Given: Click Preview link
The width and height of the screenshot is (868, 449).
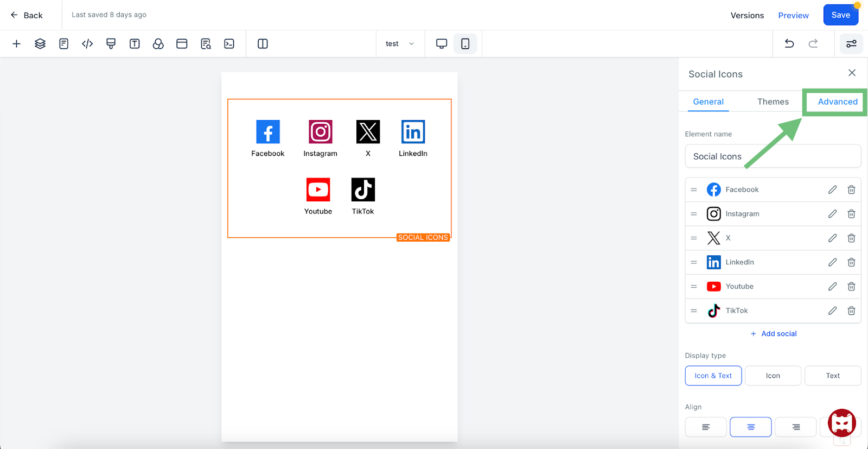Looking at the screenshot, I should [x=793, y=15].
